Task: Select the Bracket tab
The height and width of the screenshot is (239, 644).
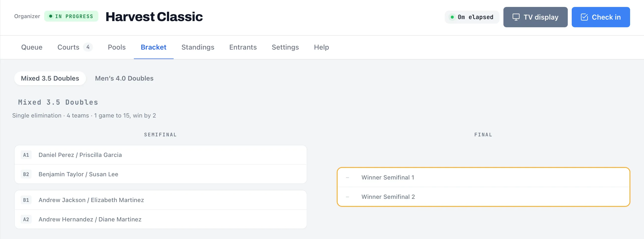Action: tap(153, 47)
